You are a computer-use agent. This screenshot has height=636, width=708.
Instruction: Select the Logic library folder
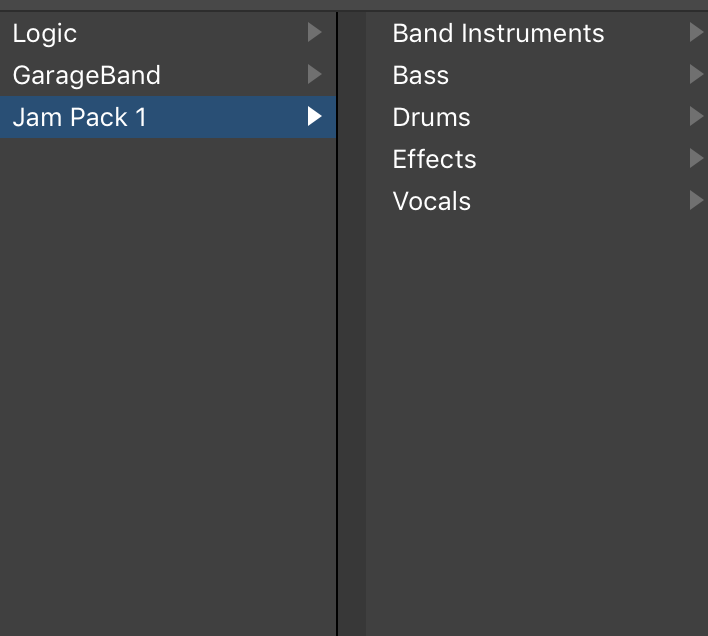click(45, 33)
